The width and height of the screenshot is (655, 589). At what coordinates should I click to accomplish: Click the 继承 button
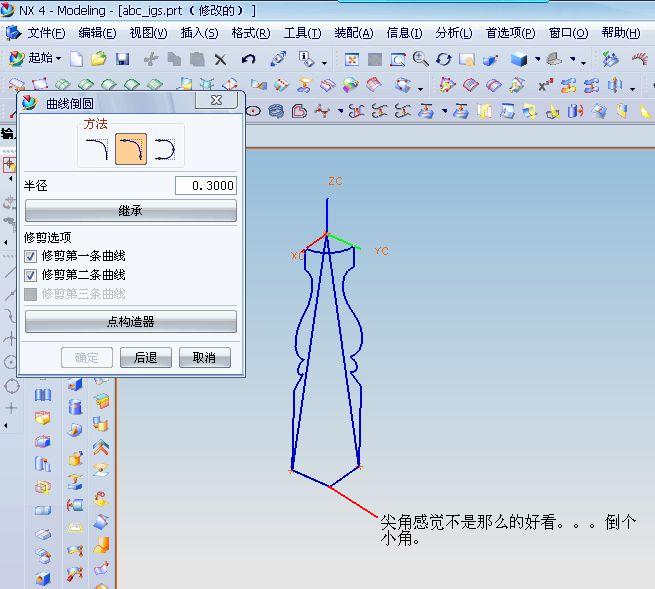[x=131, y=211]
